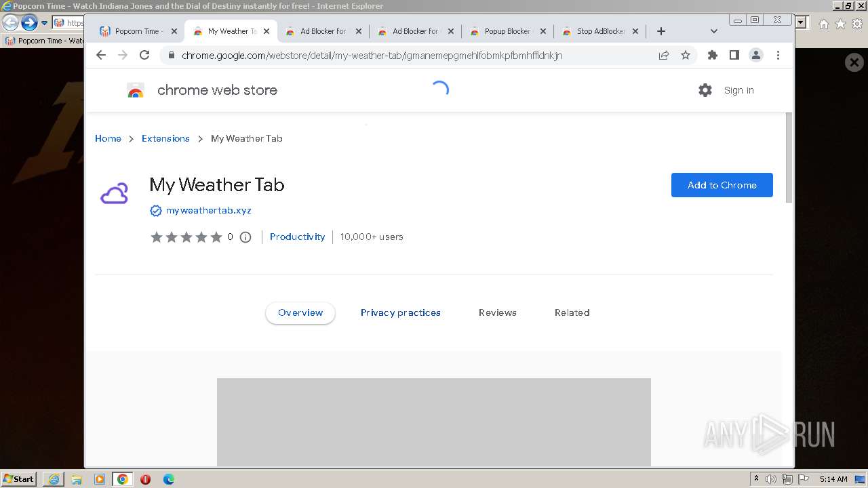
Task: Open Internet Explorer tools gear
Action: (x=856, y=24)
